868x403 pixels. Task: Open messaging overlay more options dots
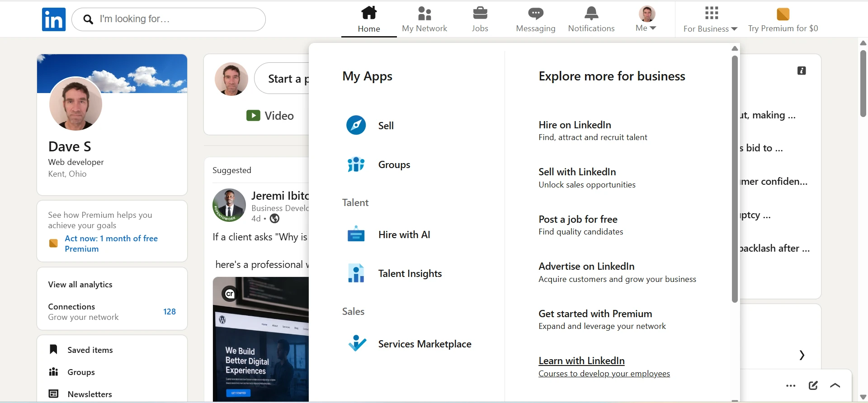[791, 385]
